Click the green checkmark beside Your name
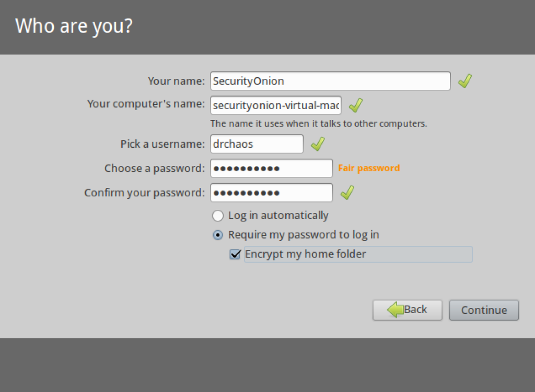Image resolution: width=535 pixels, height=392 pixels. (465, 81)
